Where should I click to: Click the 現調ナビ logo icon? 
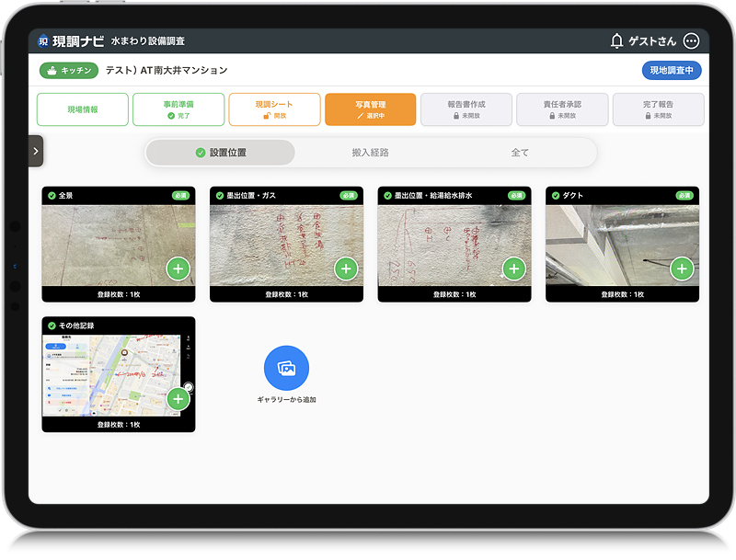pyautogui.click(x=43, y=41)
